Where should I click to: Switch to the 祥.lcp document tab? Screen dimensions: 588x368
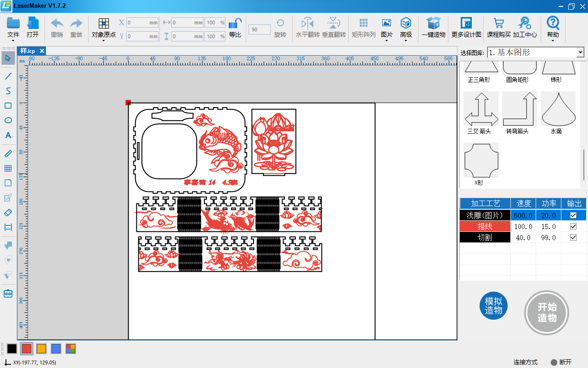(28, 51)
